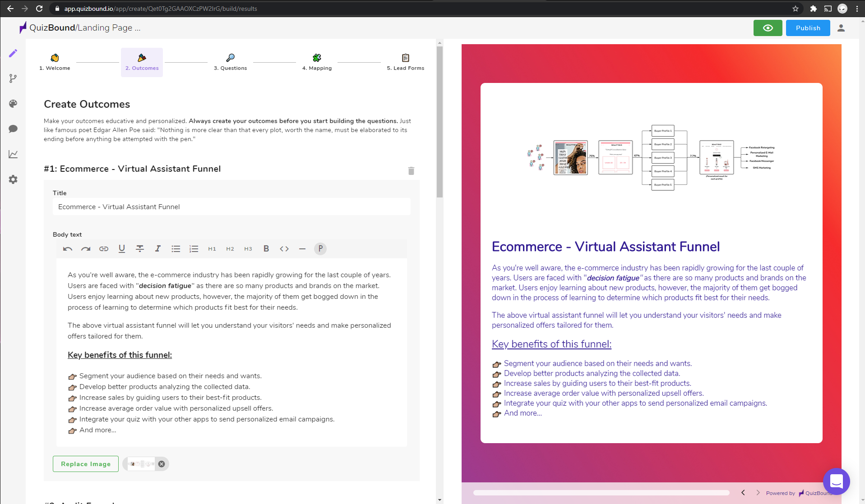865x504 pixels.
Task: Bookmark this page with star icon
Action: [796, 9]
